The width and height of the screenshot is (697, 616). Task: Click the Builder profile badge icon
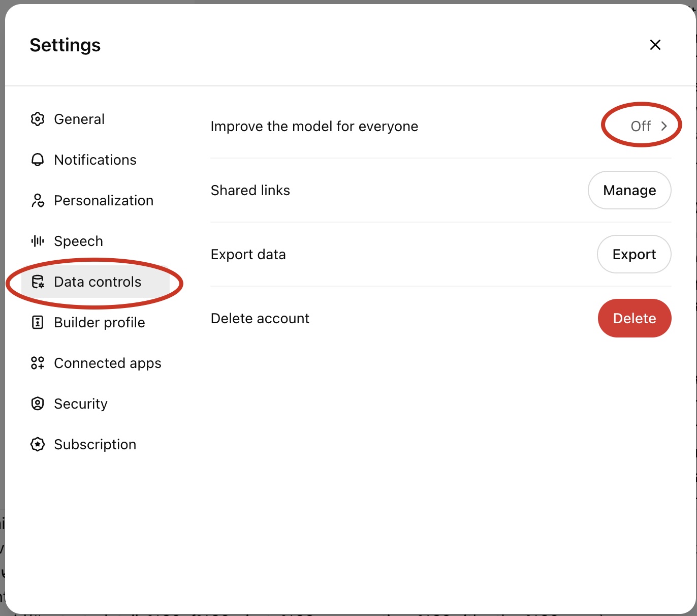(38, 322)
